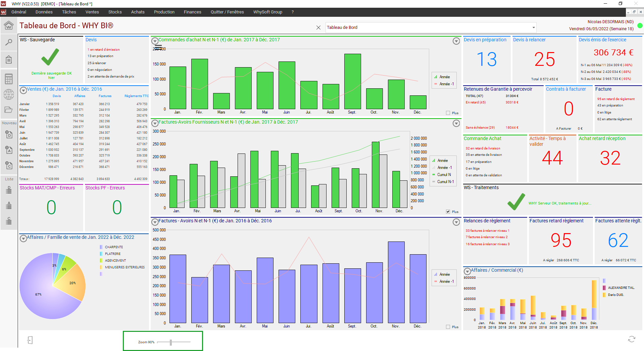Adjust the Zoom 90% slider handle
This screenshot has width=644, height=351.
coord(171,342)
